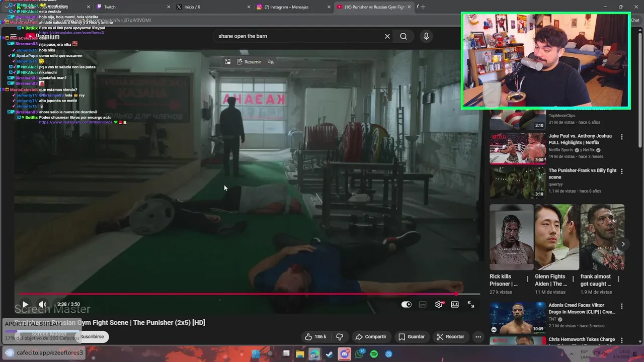The width and height of the screenshot is (644, 362).
Task: Save the video with the Guardar button
Action: coord(412,337)
